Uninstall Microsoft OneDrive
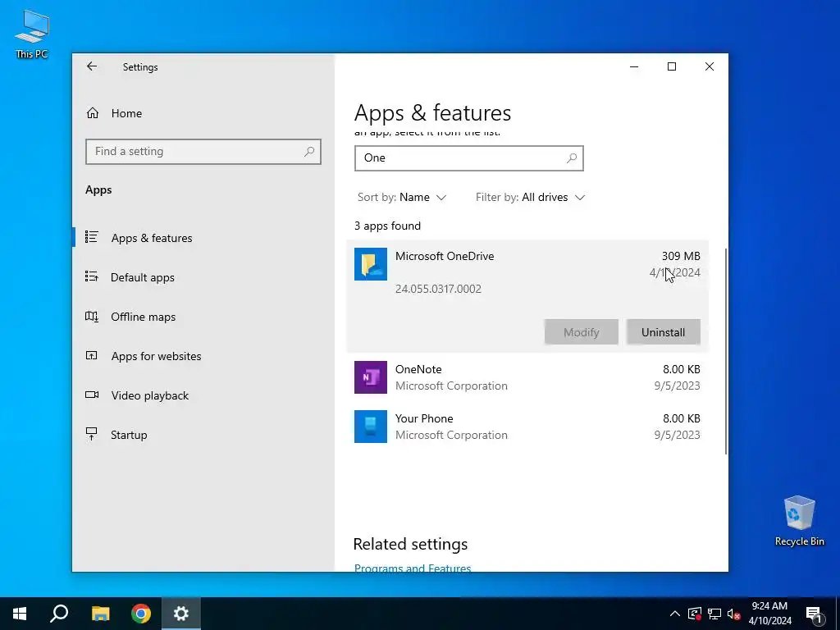Screen dimensions: 840x630 (x=663, y=332)
